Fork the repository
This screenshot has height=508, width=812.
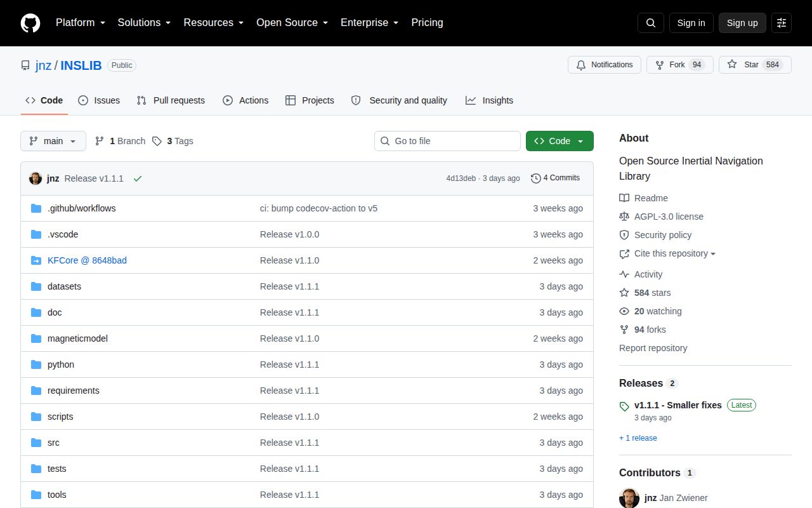pos(680,65)
